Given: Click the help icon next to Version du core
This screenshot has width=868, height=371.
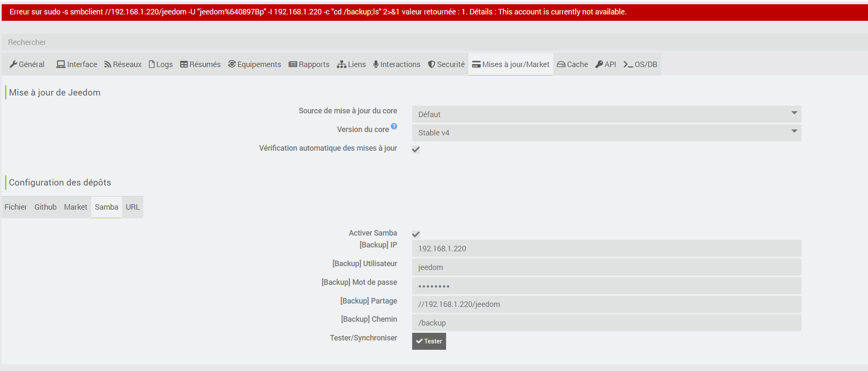Looking at the screenshot, I should tap(394, 126).
